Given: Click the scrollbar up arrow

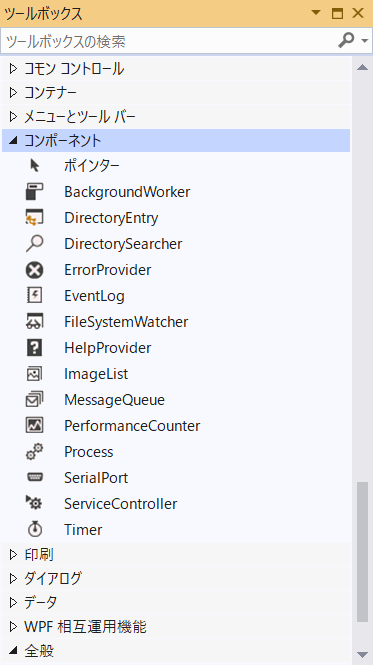Looking at the screenshot, I should tap(362, 67).
